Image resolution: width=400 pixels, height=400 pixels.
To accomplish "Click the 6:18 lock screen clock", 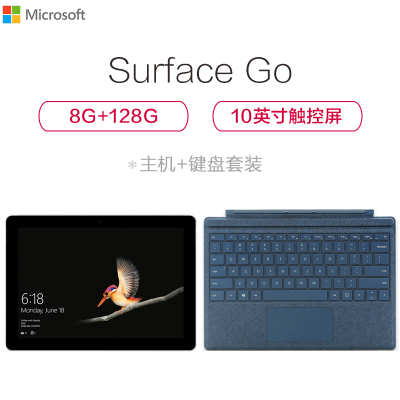I will coord(32,299).
